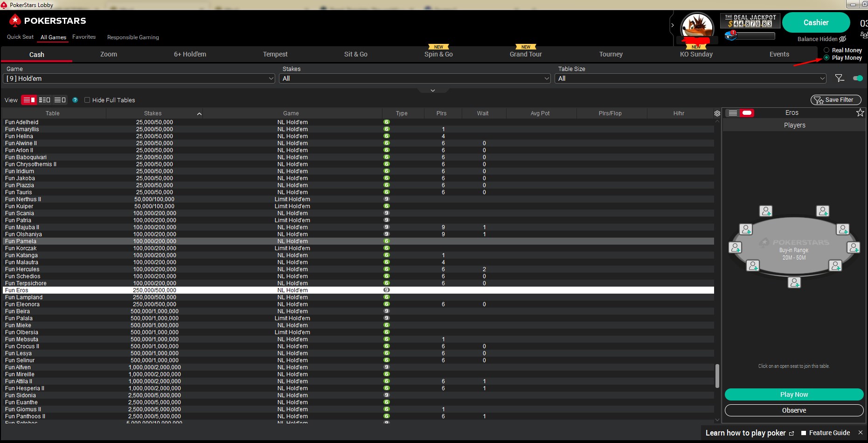
Task: Take the far-right middle open seat
Action: 854,247
